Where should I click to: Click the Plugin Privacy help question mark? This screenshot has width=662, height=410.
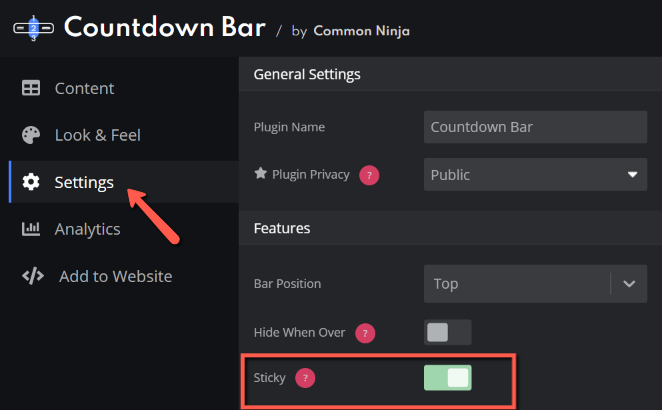(369, 175)
